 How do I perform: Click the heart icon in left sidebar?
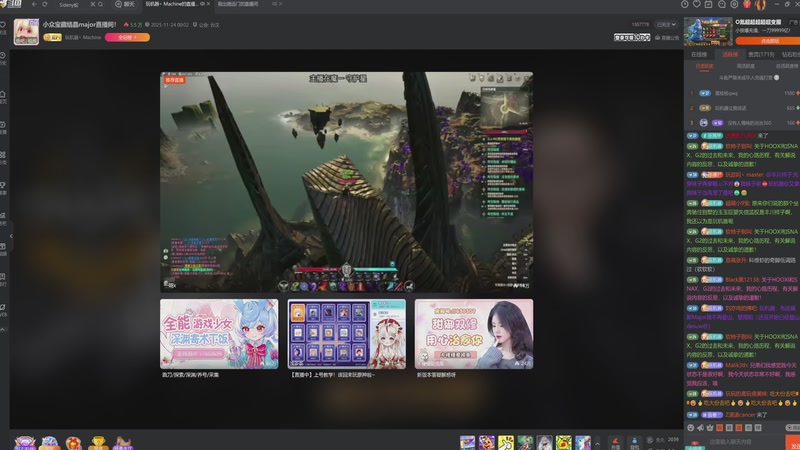click(3, 24)
